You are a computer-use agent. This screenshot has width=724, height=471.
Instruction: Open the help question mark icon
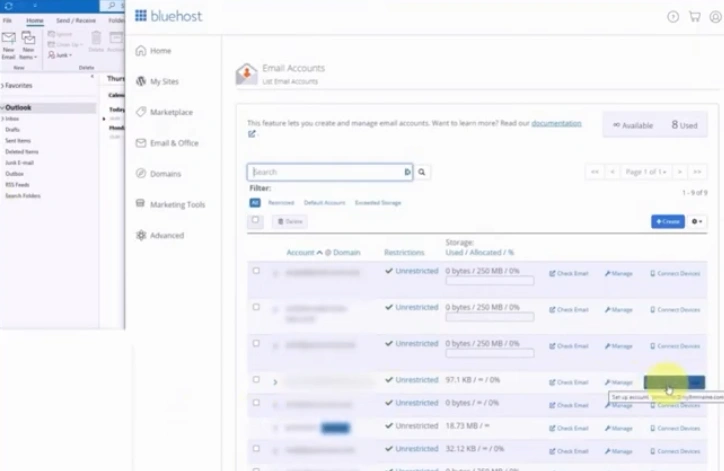672,16
